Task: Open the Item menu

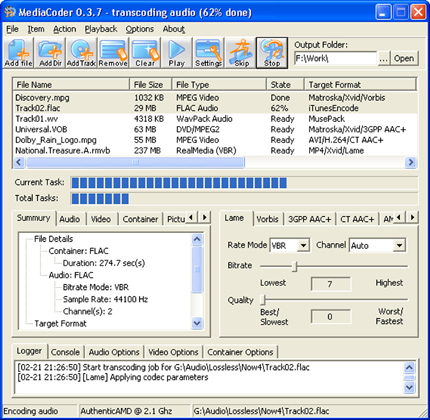Action: 36,29
